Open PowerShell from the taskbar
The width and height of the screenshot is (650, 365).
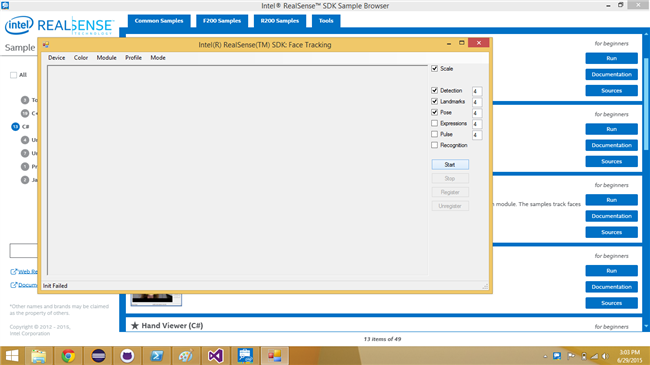[x=157, y=356]
